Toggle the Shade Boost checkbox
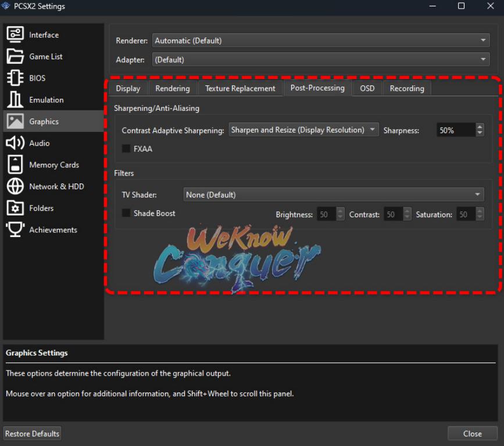This screenshot has height=446, width=504. 126,213
